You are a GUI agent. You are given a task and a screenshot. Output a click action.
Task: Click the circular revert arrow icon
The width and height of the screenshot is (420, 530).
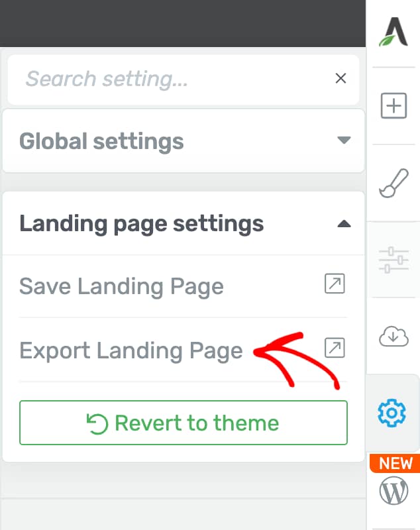click(x=97, y=424)
